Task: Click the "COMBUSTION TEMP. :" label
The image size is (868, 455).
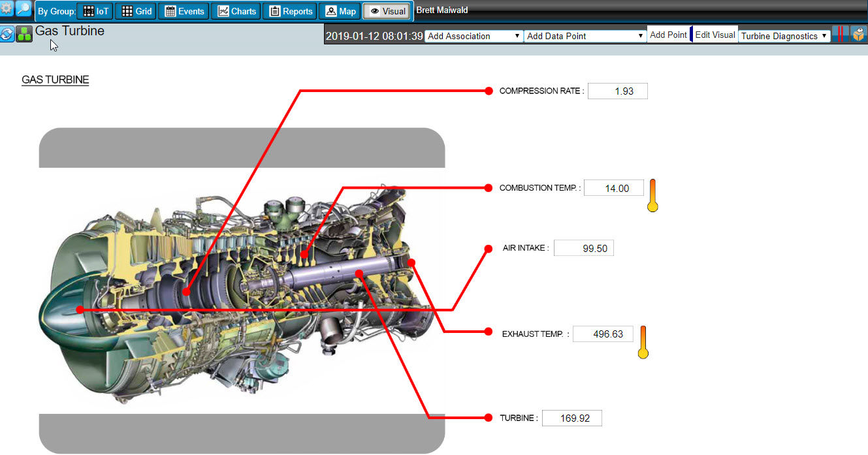Action: [x=539, y=188]
